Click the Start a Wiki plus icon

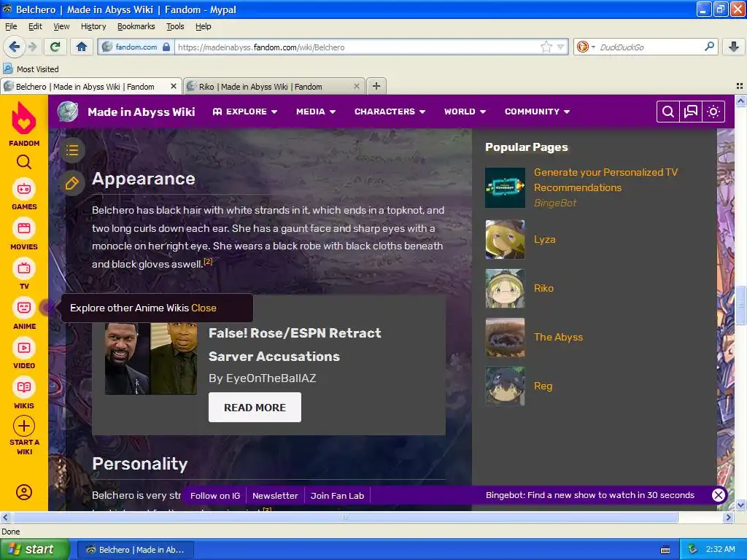click(24, 426)
